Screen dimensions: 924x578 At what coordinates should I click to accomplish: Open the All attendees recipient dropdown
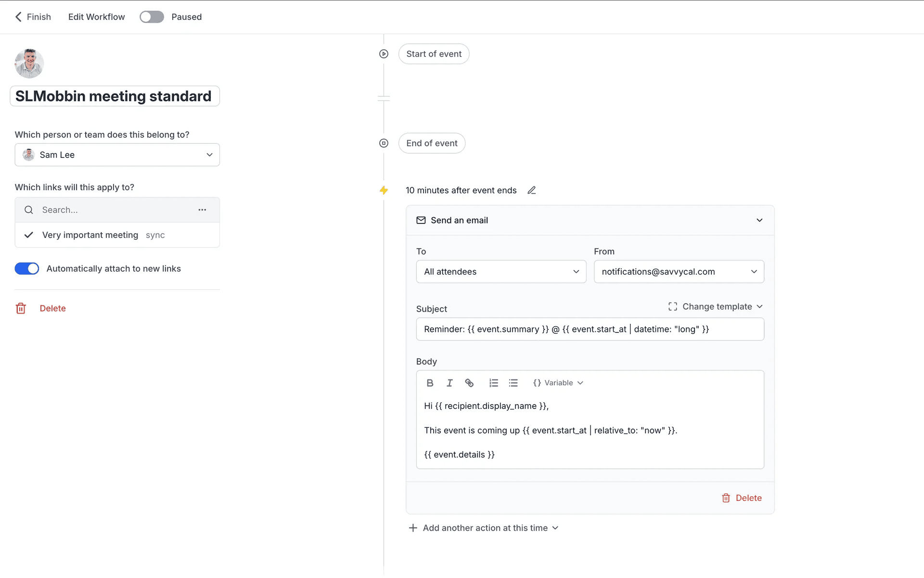click(500, 272)
